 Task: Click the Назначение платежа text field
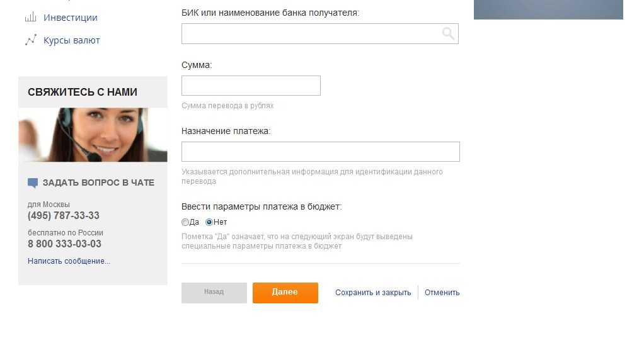coord(320,152)
